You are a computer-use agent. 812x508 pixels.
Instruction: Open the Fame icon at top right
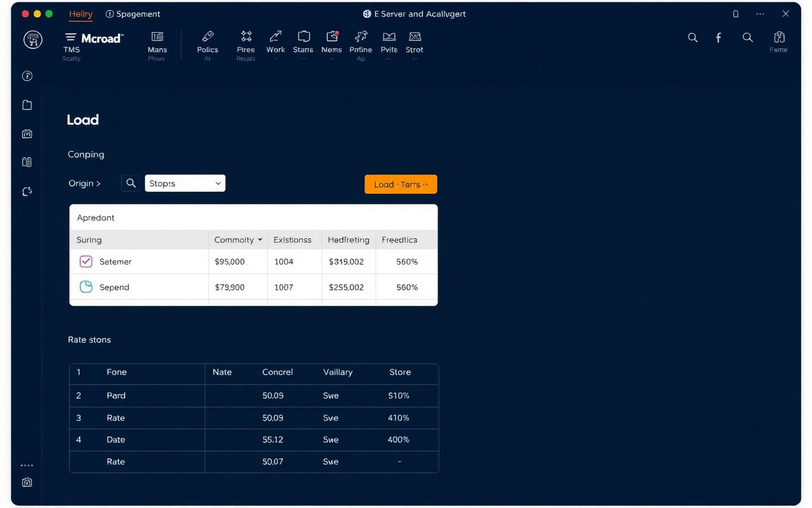pos(779,37)
